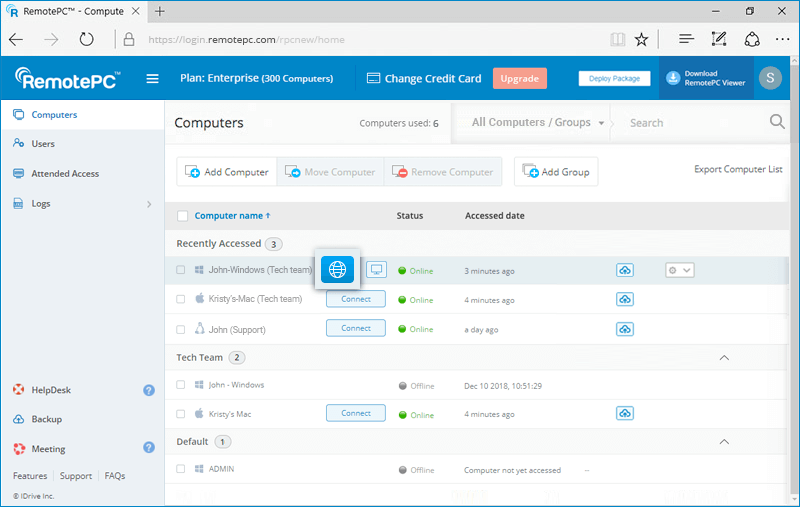
Task: Open the FAQs footer link
Action: (x=115, y=476)
